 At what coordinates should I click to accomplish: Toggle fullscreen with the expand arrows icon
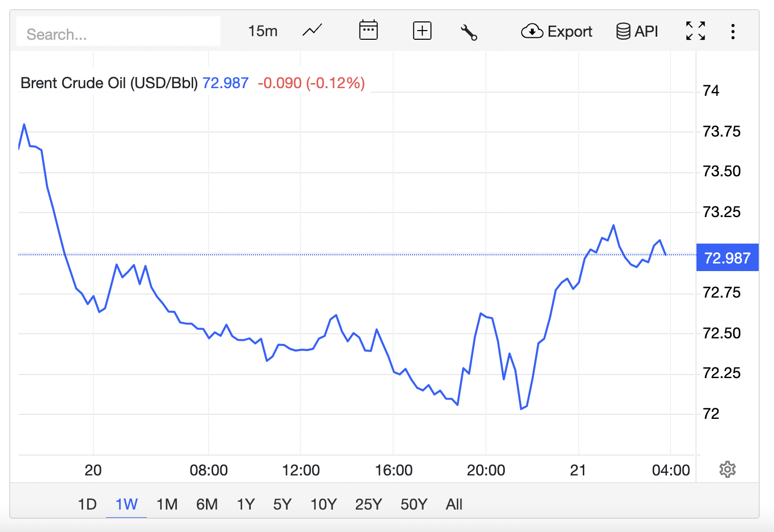tap(695, 31)
